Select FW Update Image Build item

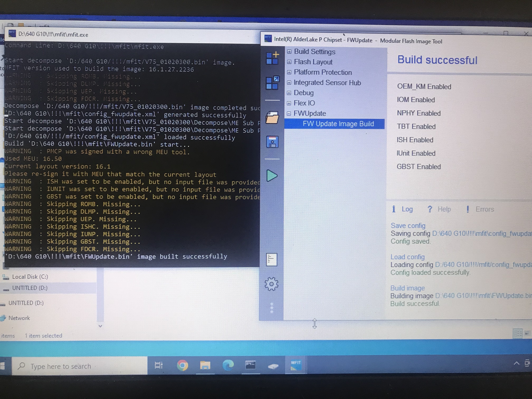pos(338,124)
